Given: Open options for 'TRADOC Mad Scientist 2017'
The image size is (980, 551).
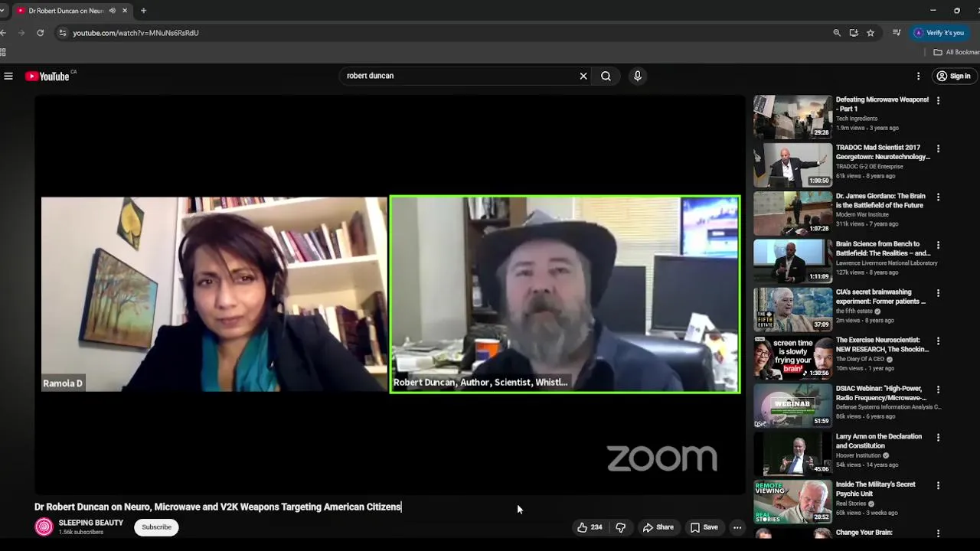Looking at the screenshot, I should click(x=938, y=148).
